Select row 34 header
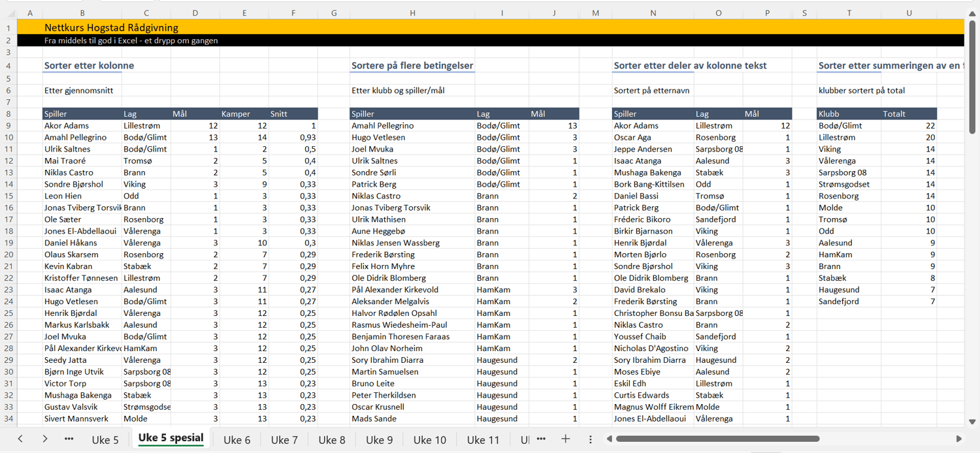The image size is (980, 453). (8, 418)
